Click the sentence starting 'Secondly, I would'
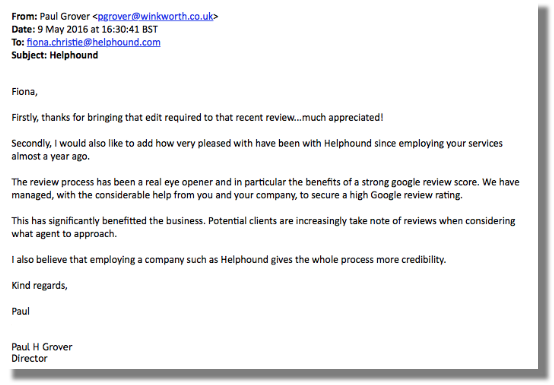 [x=257, y=143]
